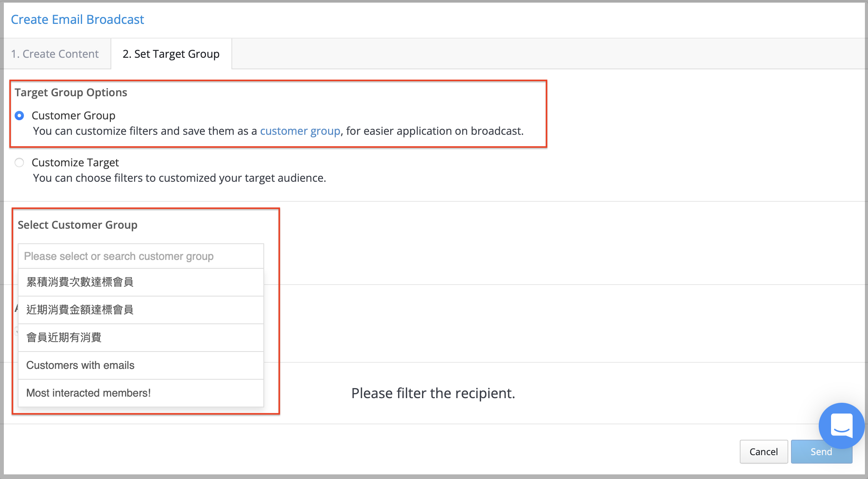The image size is (868, 479).
Task: Click the Create Email Broadcast title
Action: [x=77, y=19]
